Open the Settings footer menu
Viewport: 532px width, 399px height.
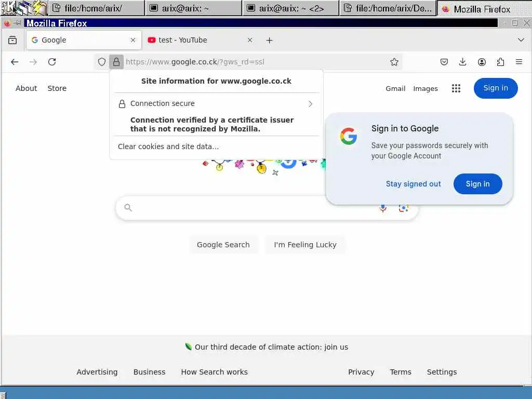(x=442, y=372)
